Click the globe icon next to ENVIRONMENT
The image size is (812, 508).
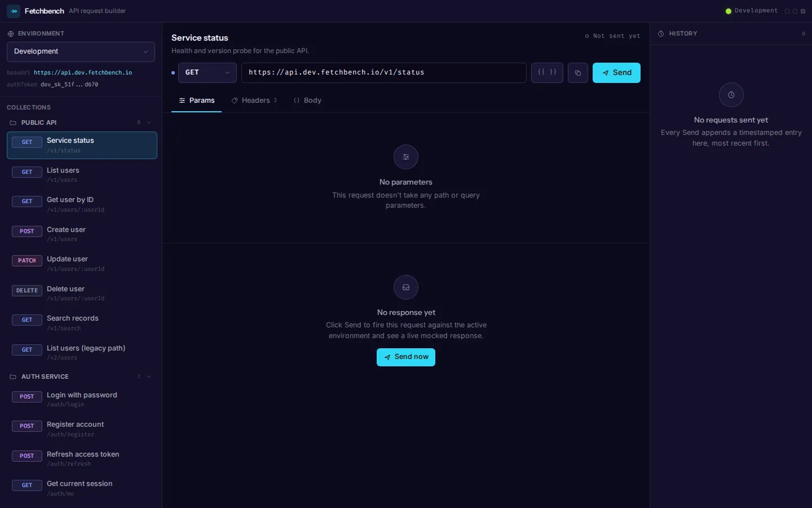pos(11,34)
